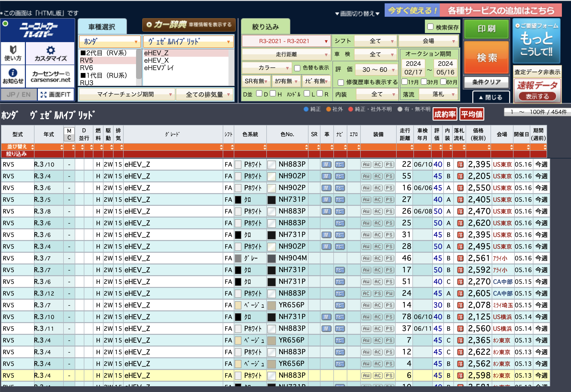Click the 閉じる collapse button
571x392 pixels.
(x=491, y=97)
